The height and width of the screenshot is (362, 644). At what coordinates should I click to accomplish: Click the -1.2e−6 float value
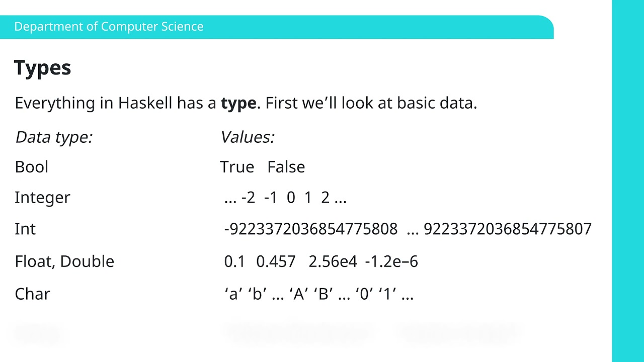[x=391, y=261]
